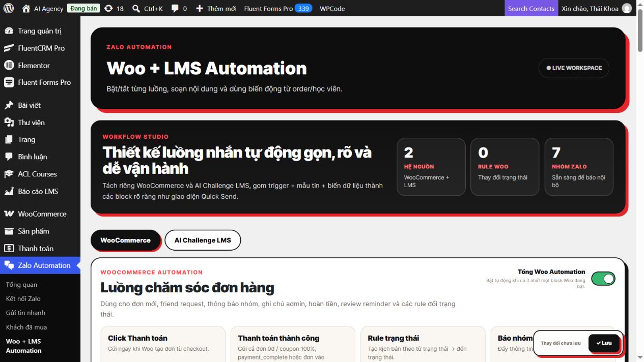
Task: Click the comments bubble icon in the admin bar
Action: pyautogui.click(x=175, y=8)
